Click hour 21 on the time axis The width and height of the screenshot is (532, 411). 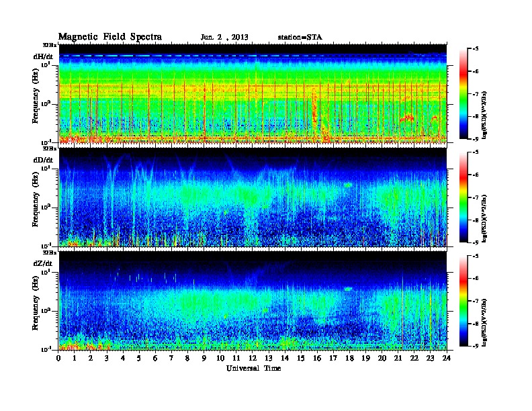(x=398, y=358)
